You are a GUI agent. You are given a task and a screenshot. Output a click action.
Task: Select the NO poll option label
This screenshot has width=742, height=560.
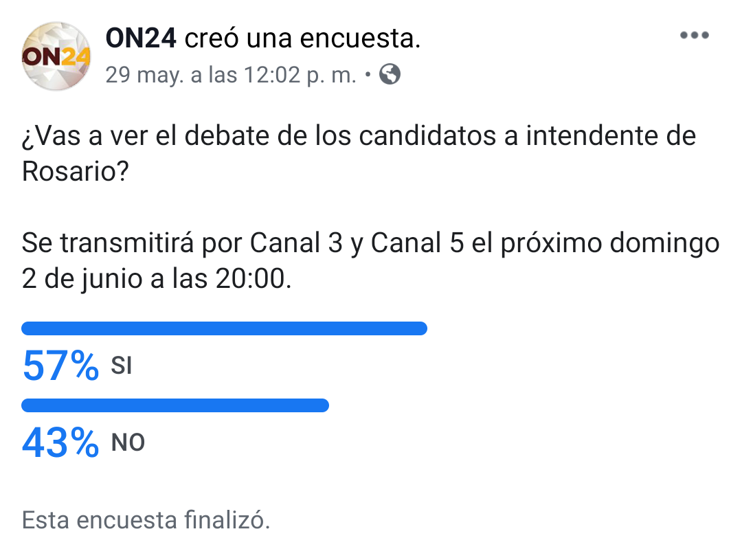click(x=128, y=443)
